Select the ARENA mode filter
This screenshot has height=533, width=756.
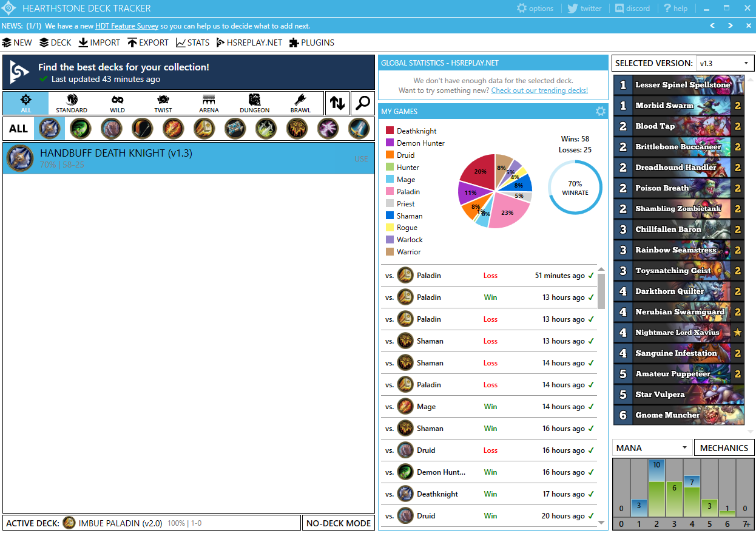(x=209, y=103)
